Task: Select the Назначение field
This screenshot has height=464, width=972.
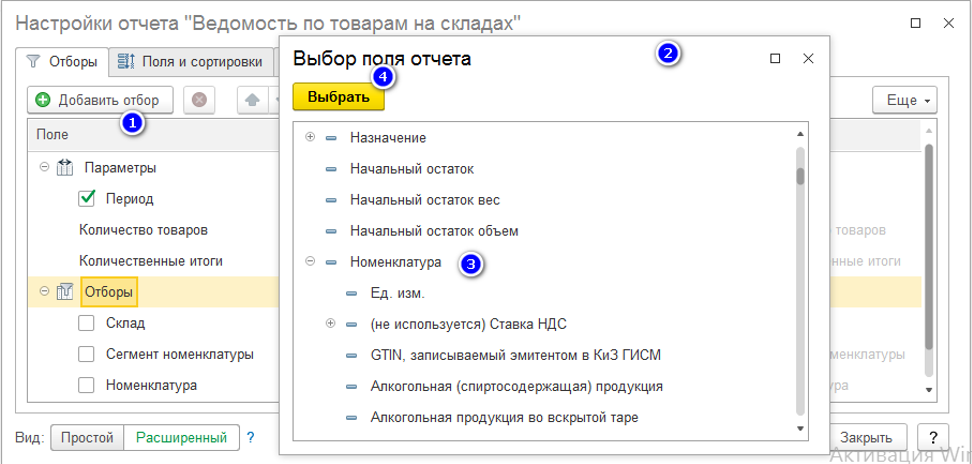Action: click(x=388, y=138)
